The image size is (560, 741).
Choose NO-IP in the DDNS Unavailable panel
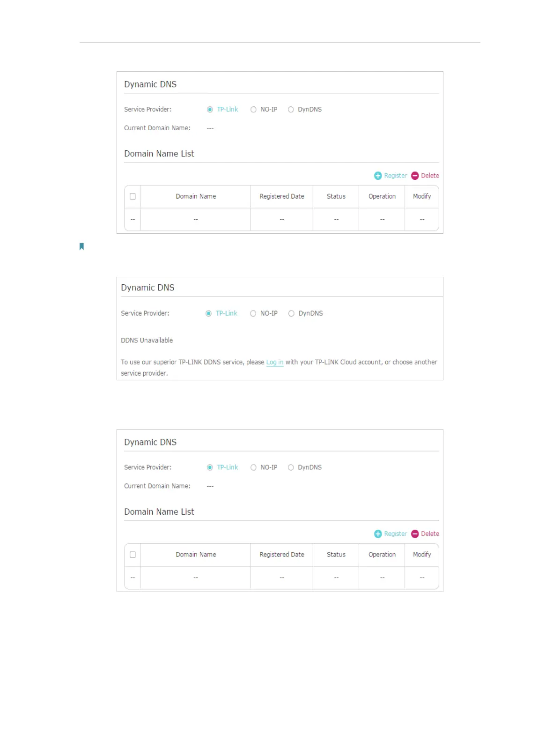[253, 313]
